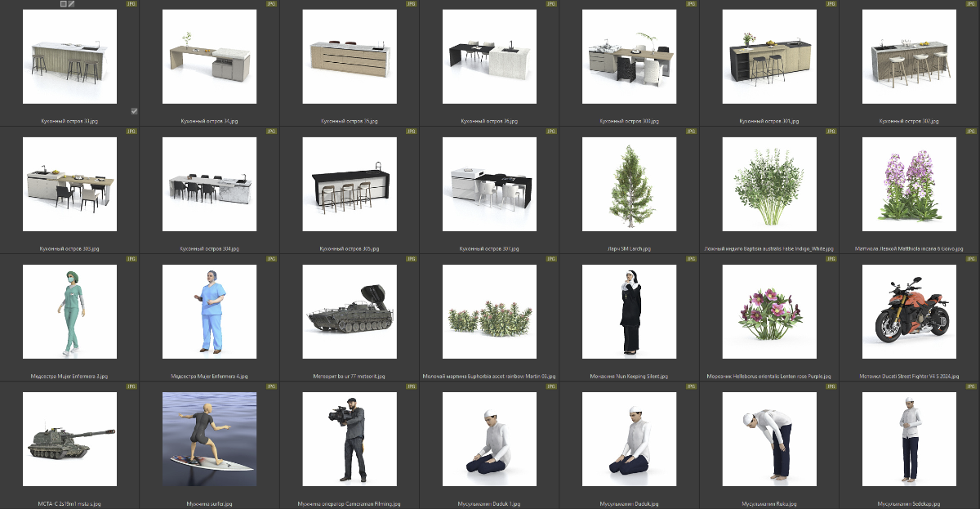Select the Nun Keeping Silent thumbnail
The width and height of the screenshot is (980, 509).
click(629, 311)
